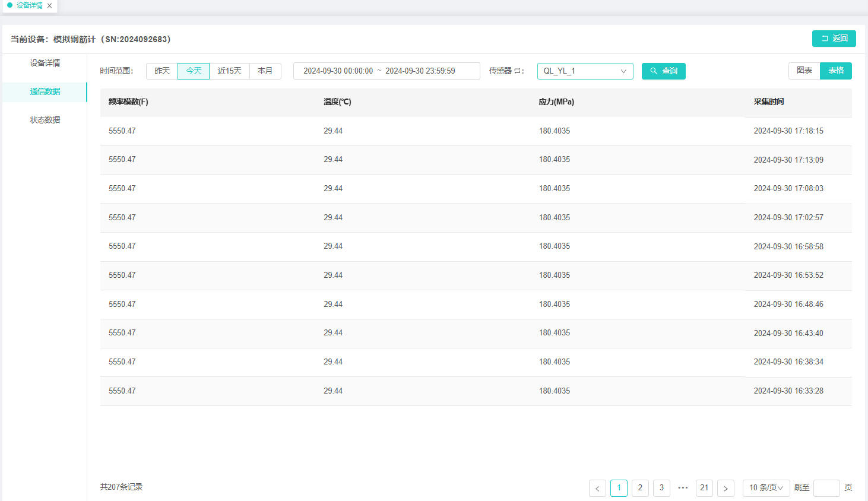Viewport: 868px width, 501px height.
Task: Go to previous page arrow in pagination
Action: pos(597,488)
